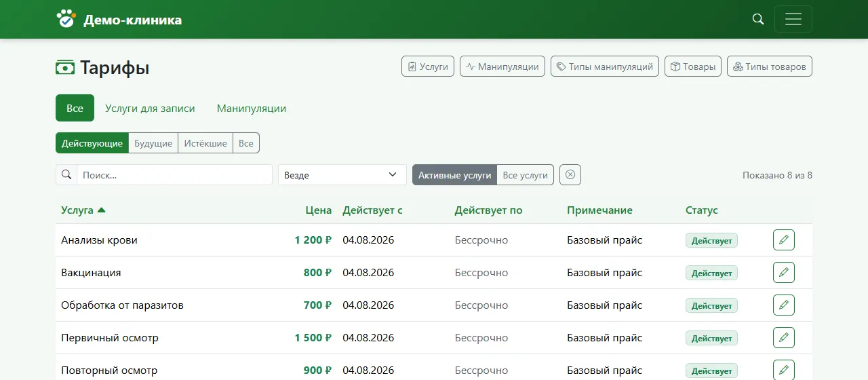This screenshot has width=868, height=380.
Task: Click the Вакцинация service name
Action: click(91, 273)
